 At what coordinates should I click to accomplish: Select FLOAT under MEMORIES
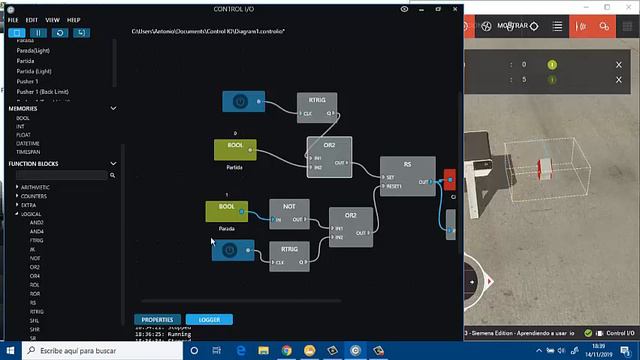coord(23,135)
